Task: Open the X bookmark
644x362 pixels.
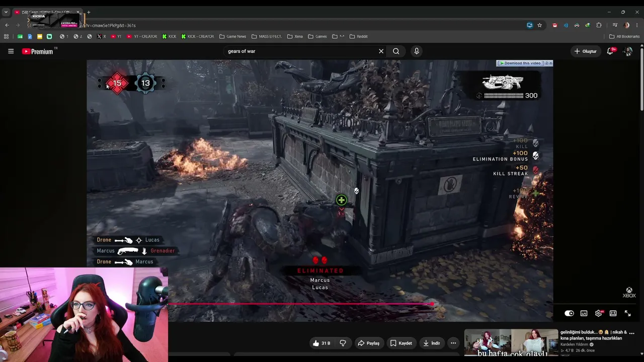Action: [x=101, y=36]
